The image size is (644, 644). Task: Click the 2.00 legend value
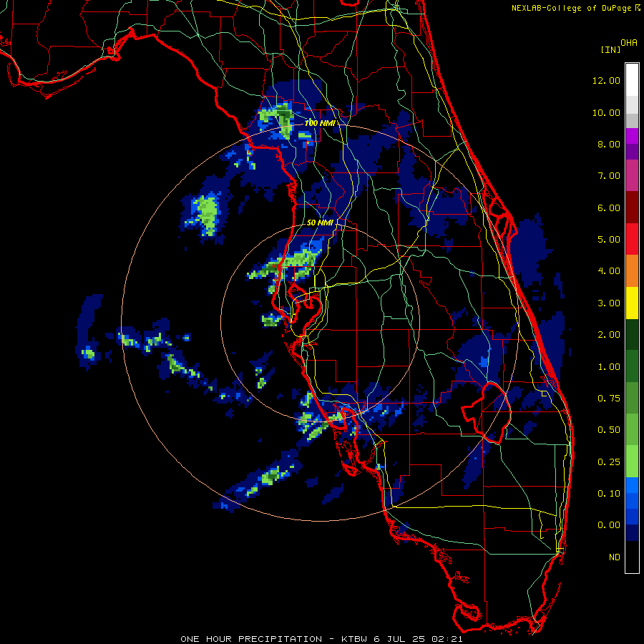click(609, 335)
